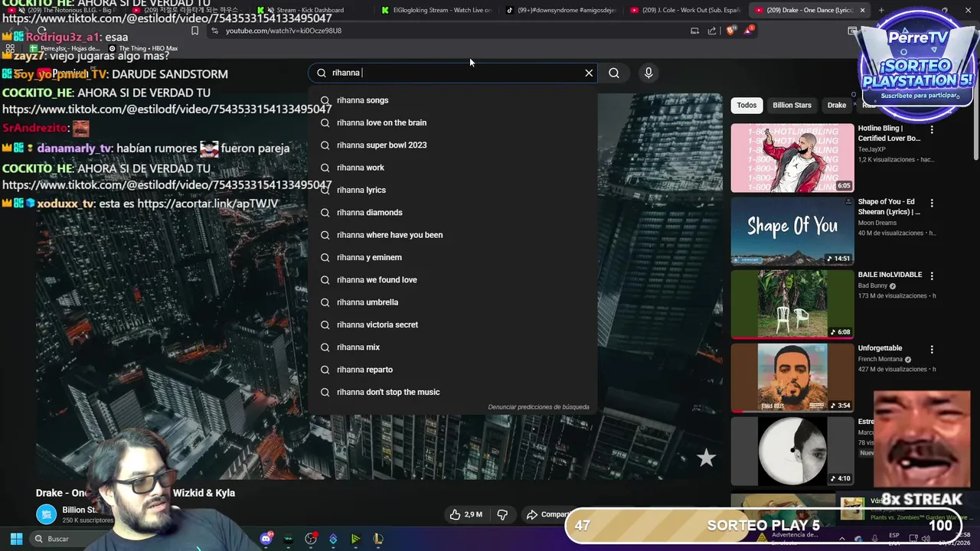Viewport: 980px width, 551px height.
Task: Click the search magnifier button
Action: [614, 73]
